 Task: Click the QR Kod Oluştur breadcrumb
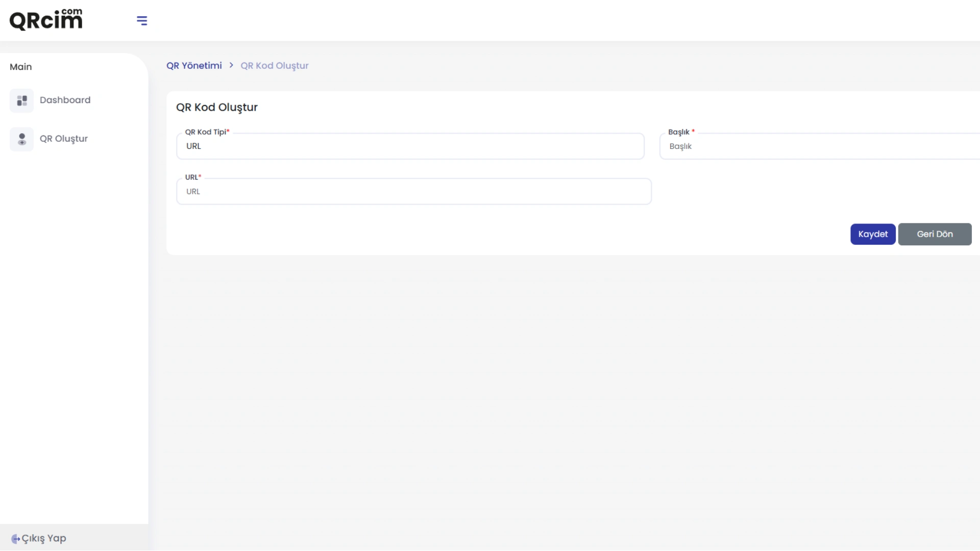pos(275,65)
